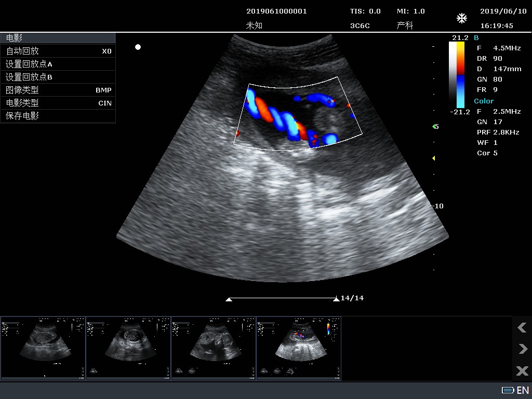Toggle 自动回放 playback speed X0 setting
The width and height of the screenshot is (532, 399).
58,51
